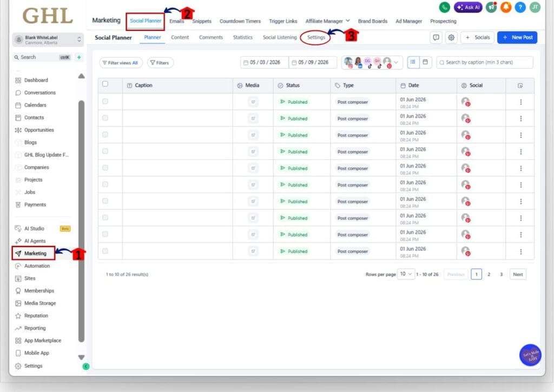Open sidebar Settings gear item
Image resolution: width=554 pixels, height=392 pixels.
coord(33,366)
